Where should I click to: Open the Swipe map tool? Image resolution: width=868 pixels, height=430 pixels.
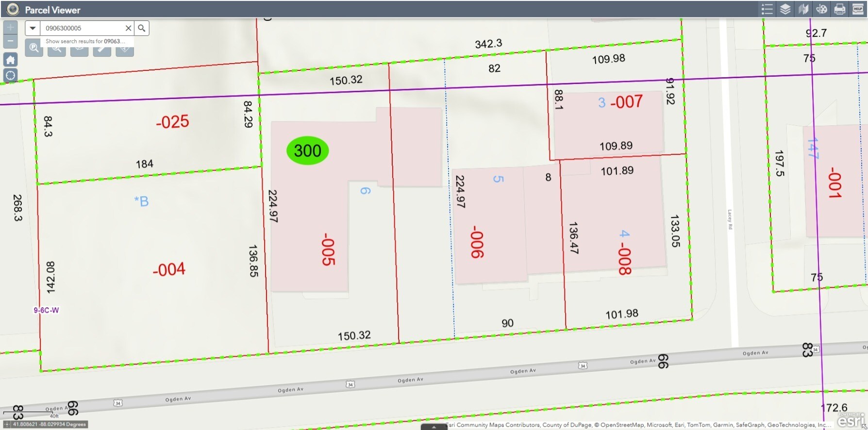pyautogui.click(x=803, y=9)
